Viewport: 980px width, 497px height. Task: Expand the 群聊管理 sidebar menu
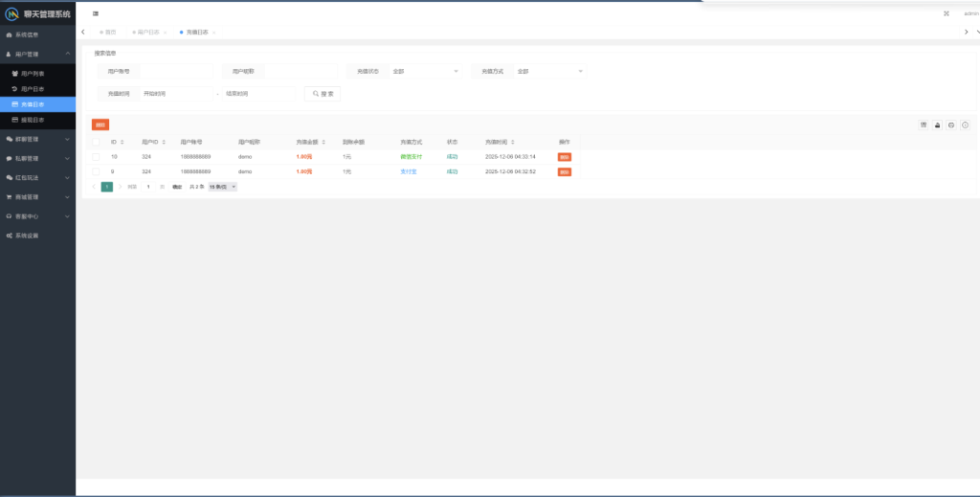click(x=37, y=139)
